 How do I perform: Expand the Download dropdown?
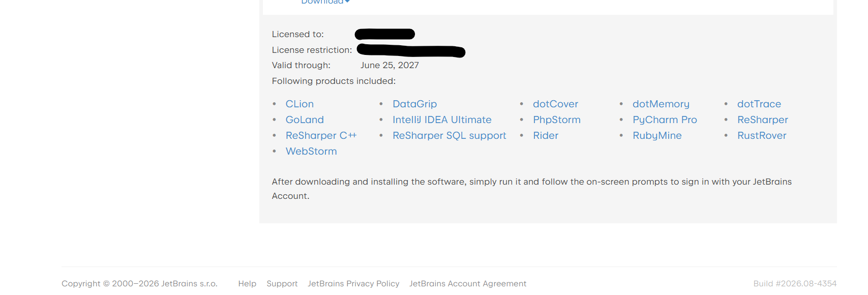[325, 2]
